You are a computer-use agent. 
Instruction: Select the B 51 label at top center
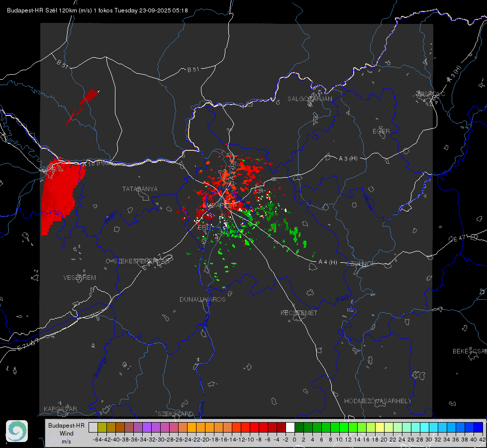coord(193,70)
